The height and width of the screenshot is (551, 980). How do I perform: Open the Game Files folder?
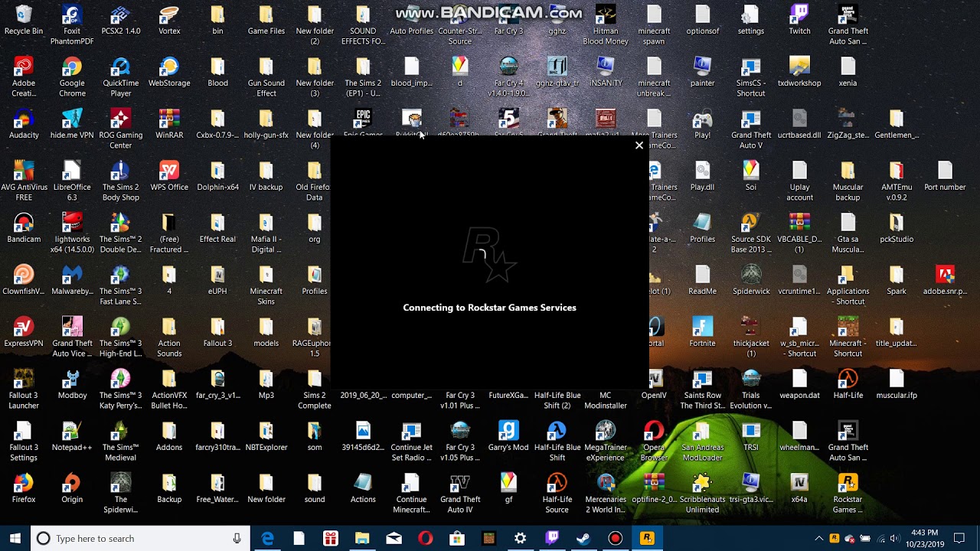(x=266, y=21)
